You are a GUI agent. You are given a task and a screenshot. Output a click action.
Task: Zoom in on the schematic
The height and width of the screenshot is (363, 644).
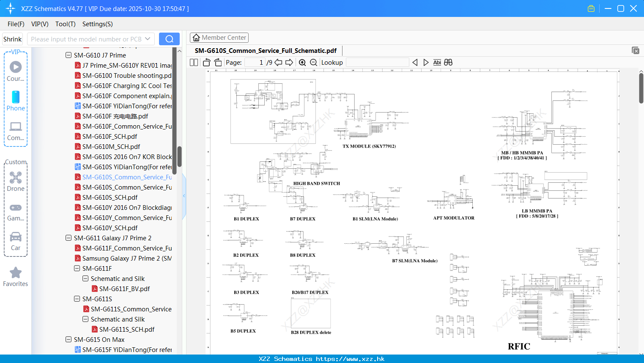click(302, 63)
